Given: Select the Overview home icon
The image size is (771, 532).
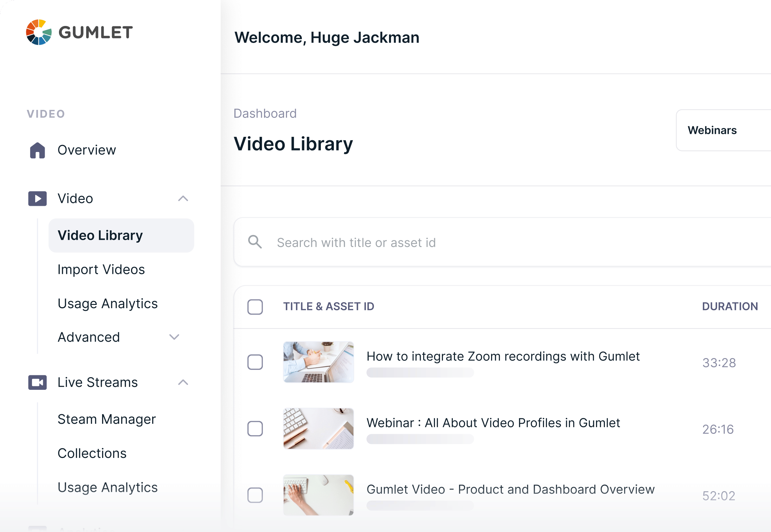Looking at the screenshot, I should click(38, 150).
